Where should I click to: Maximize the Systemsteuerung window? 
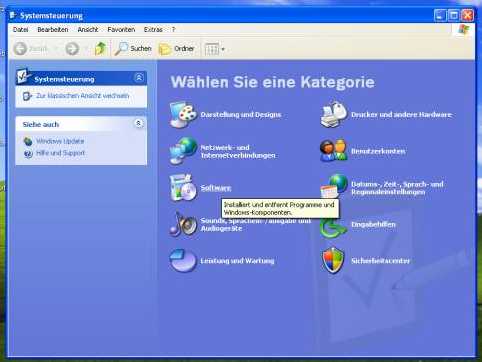[x=454, y=15]
